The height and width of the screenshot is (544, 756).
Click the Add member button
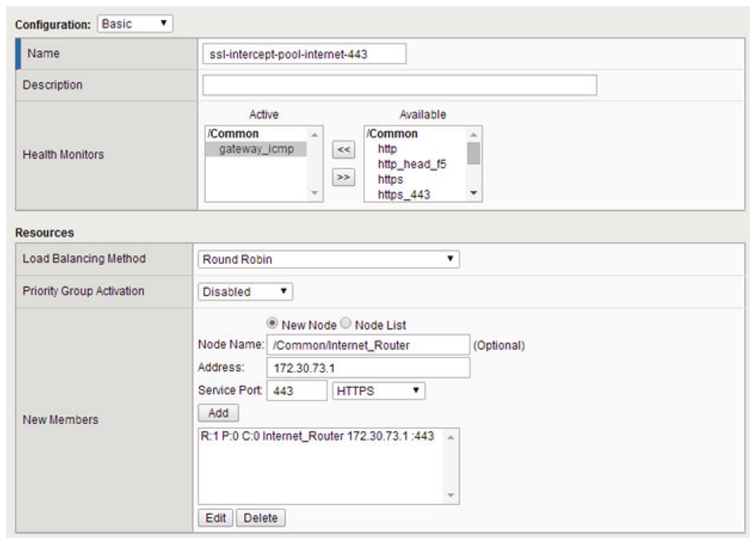point(218,414)
